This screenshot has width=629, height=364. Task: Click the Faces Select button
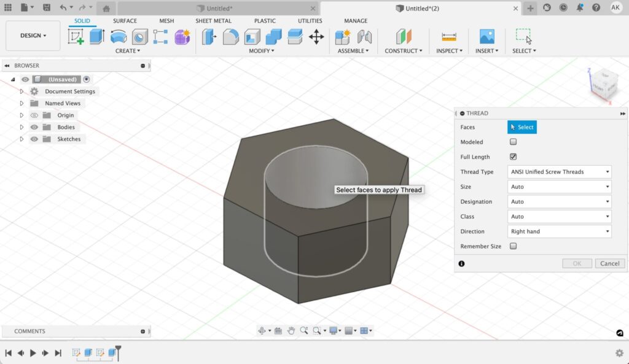pos(522,127)
